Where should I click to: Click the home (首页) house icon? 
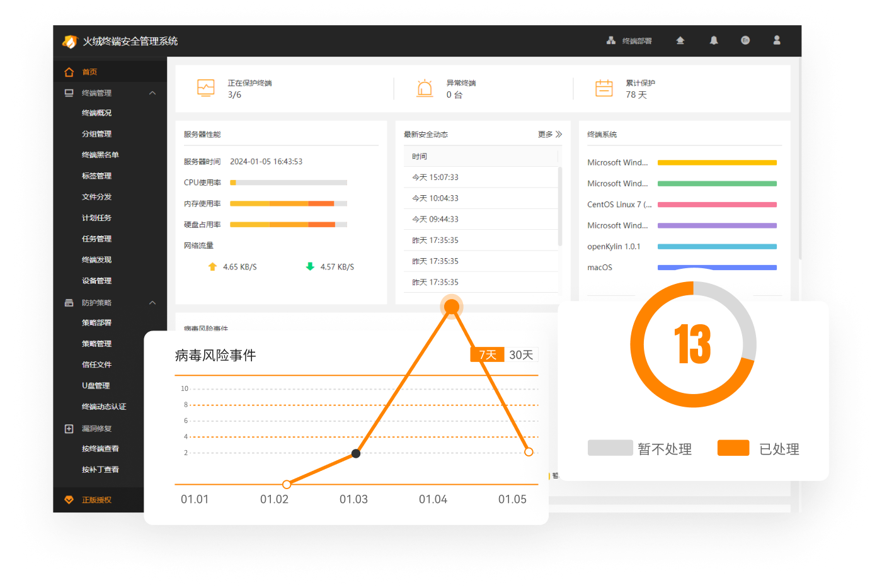pyautogui.click(x=69, y=72)
